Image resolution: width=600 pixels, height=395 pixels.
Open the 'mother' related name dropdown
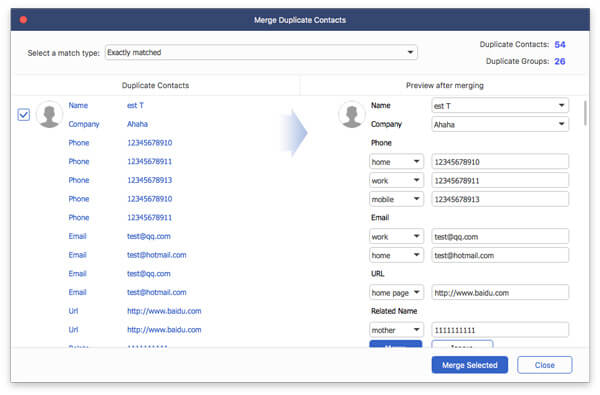click(x=396, y=330)
